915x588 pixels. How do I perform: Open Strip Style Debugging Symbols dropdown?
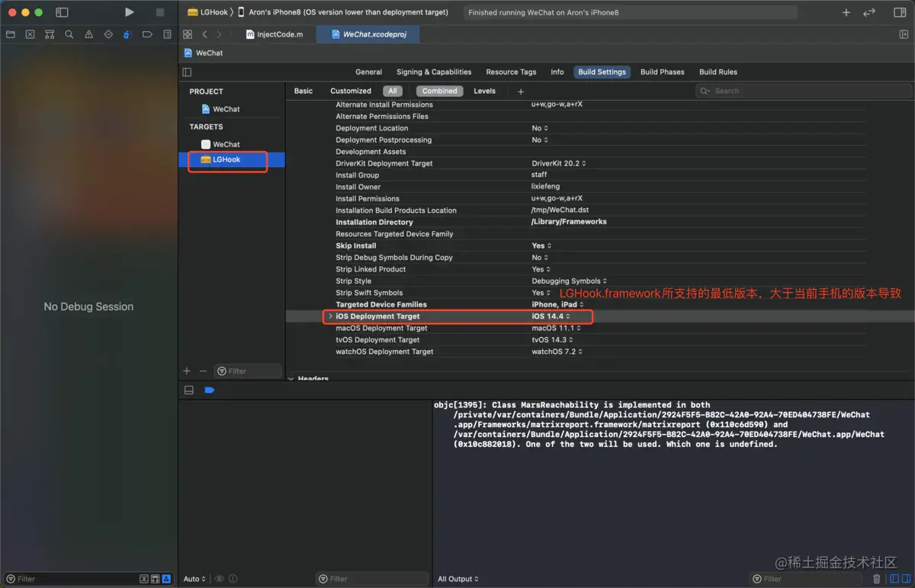(x=570, y=281)
